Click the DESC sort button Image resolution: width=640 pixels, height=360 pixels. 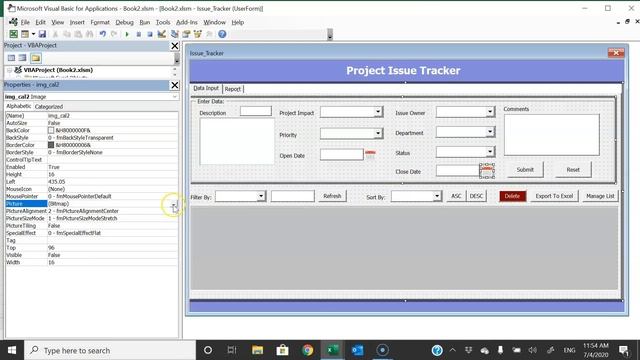(x=476, y=196)
